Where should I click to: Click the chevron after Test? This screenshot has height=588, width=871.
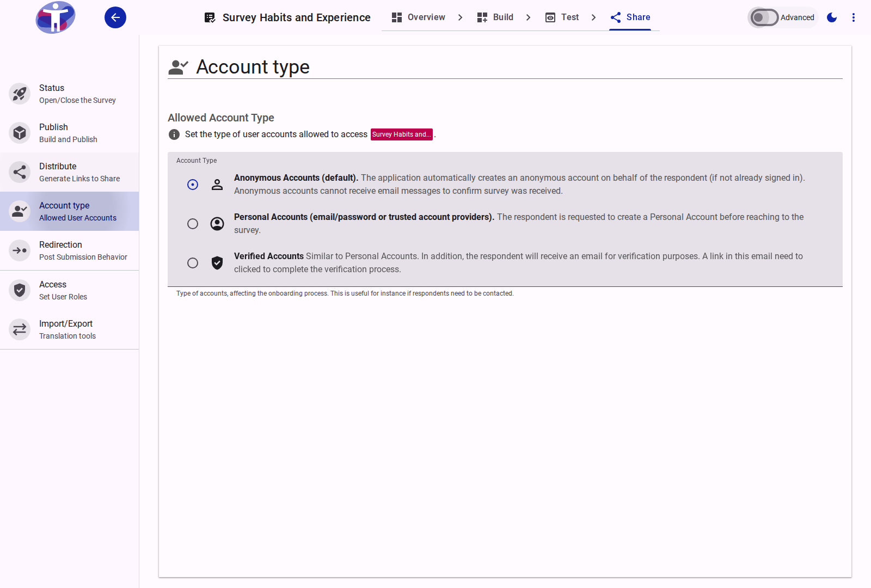coord(594,17)
